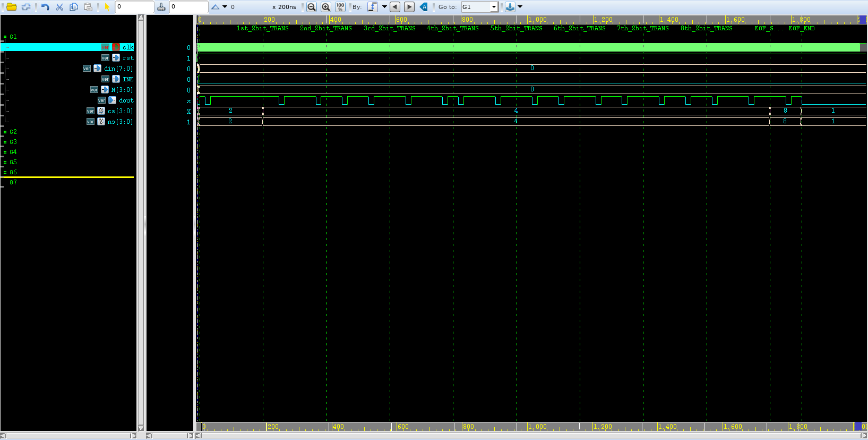
Task: Expand the G3 group
Action: (x=5, y=142)
